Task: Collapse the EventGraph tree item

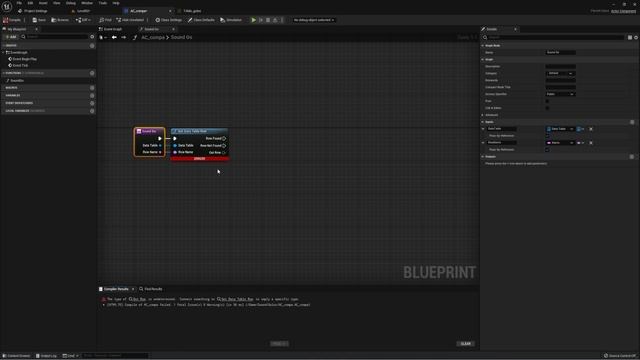Action: coord(3,53)
